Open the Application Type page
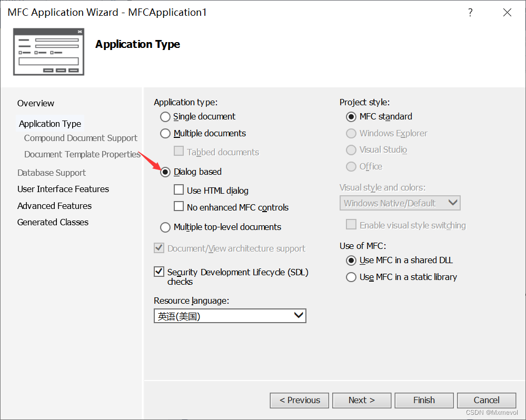 50,124
